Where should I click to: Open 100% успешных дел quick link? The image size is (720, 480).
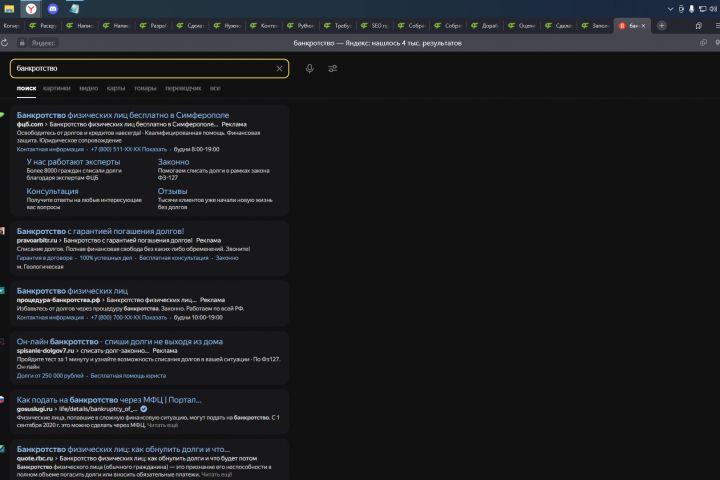(106, 258)
